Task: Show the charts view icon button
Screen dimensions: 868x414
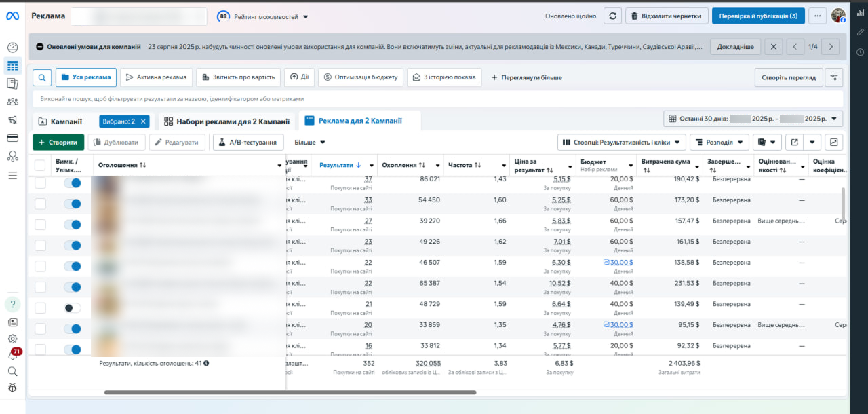Action: pyautogui.click(x=833, y=143)
